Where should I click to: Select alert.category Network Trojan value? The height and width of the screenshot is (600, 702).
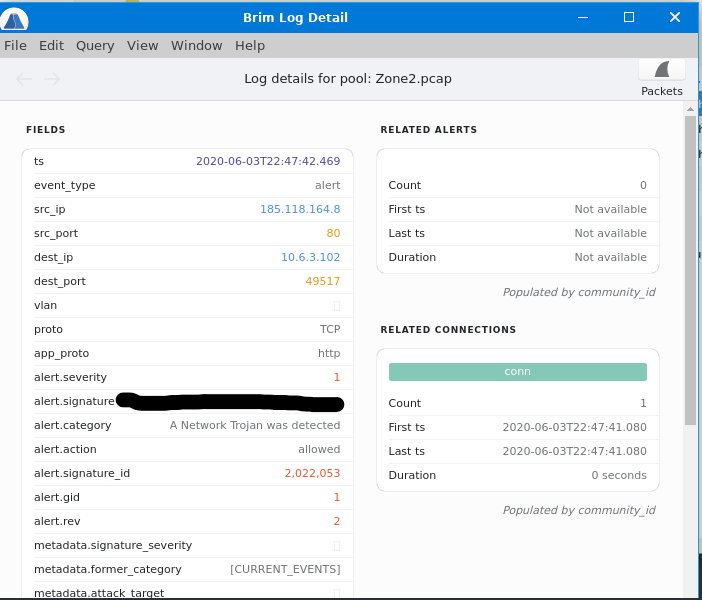point(255,425)
